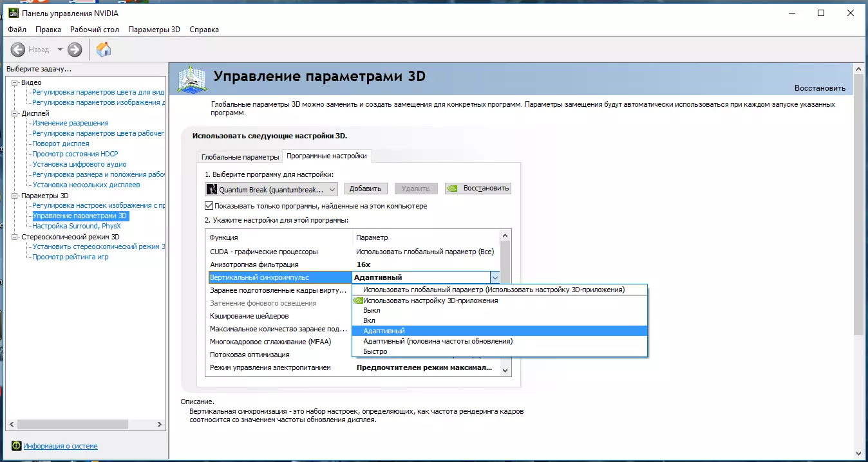Choose the Вкл option
This screenshot has height=462, width=868.
coord(500,320)
